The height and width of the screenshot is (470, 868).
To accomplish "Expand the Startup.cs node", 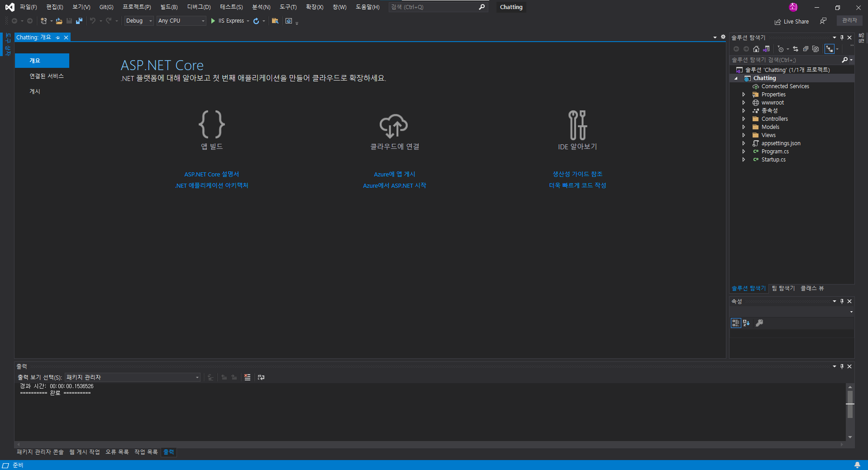I will 744,160.
